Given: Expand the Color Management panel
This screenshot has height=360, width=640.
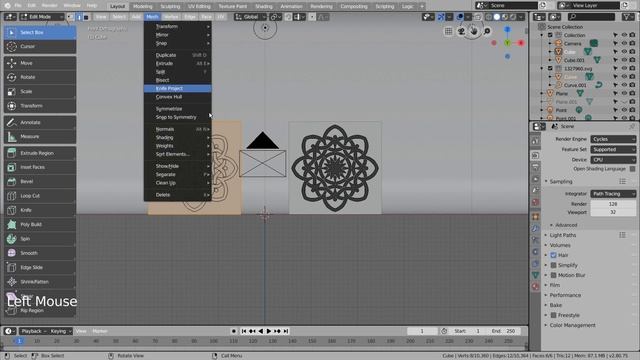Looking at the screenshot, I should (572, 325).
